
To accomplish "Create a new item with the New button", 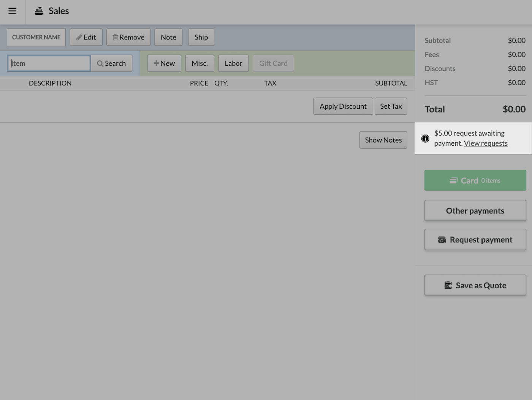I will pyautogui.click(x=164, y=63).
